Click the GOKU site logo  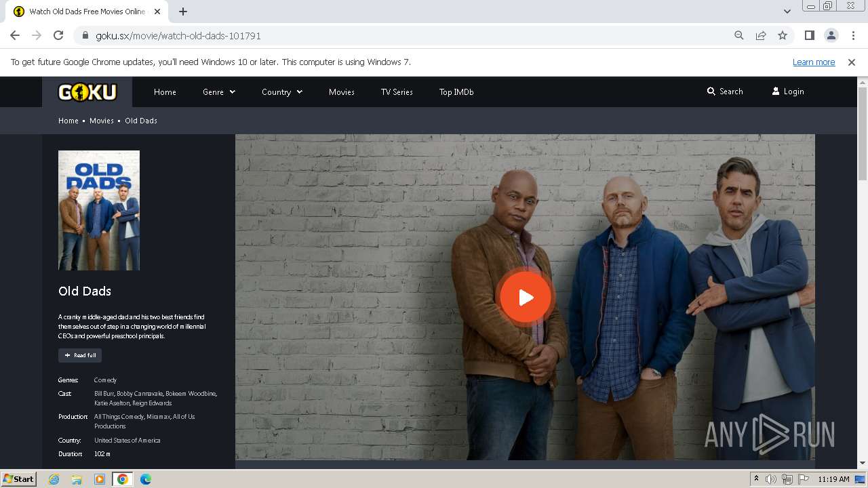[87, 91]
